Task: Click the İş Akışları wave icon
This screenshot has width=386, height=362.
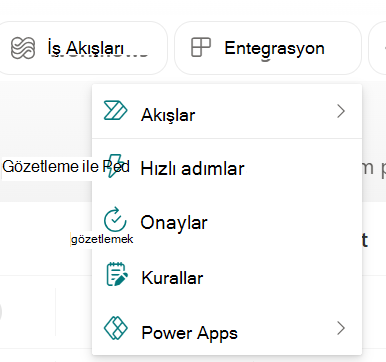Action: pos(23,48)
